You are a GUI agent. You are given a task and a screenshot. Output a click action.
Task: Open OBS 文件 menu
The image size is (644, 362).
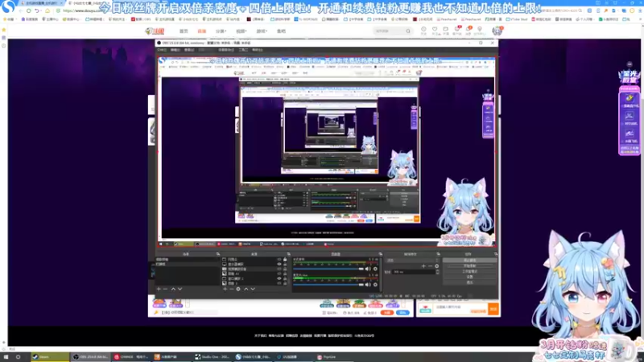pos(162,50)
